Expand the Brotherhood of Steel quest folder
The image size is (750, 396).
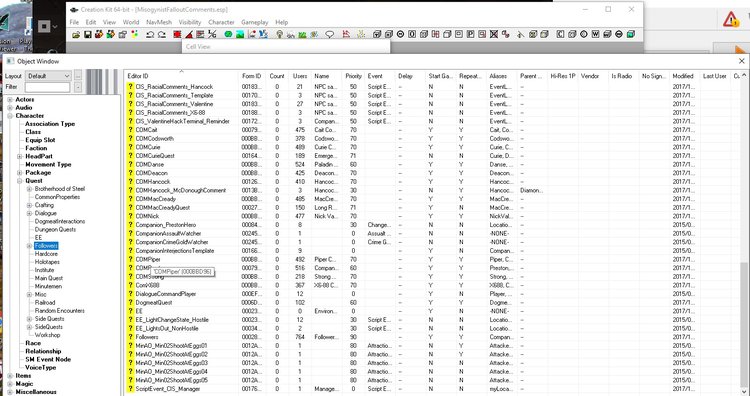coord(29,189)
